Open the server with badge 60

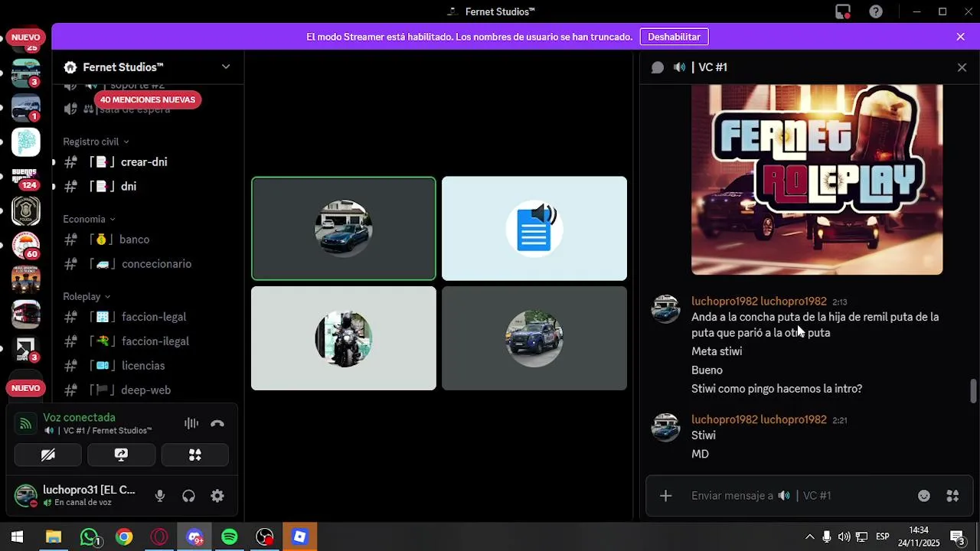pos(25,245)
